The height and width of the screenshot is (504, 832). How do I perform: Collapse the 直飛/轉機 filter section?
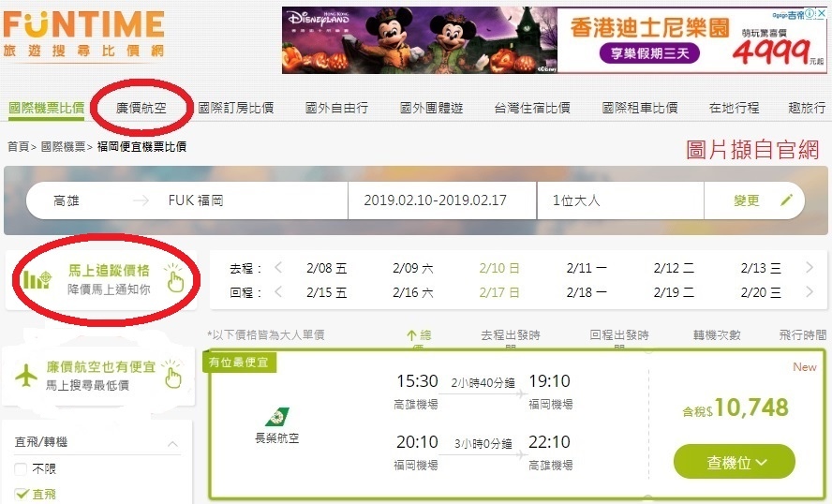point(173,443)
